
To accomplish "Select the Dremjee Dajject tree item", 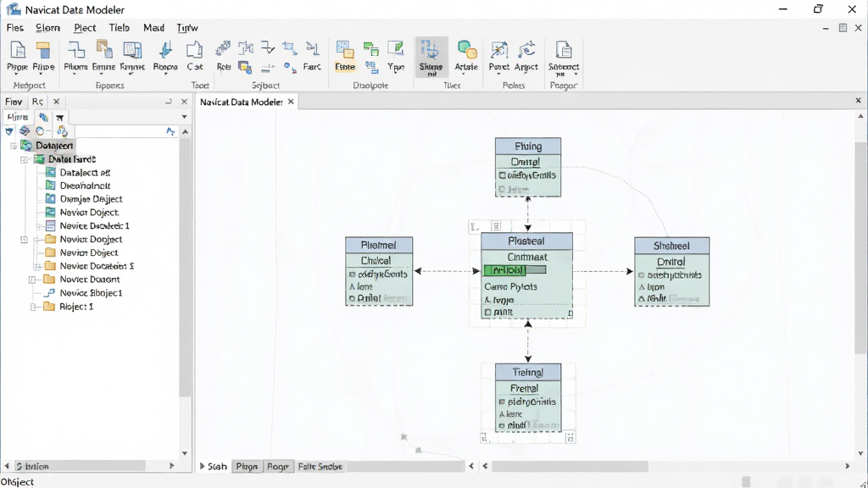I will tap(92, 199).
